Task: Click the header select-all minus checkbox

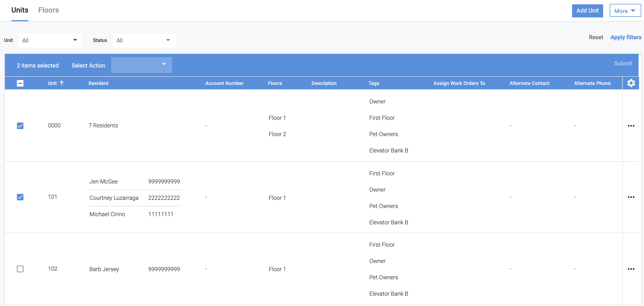Action: point(20,83)
